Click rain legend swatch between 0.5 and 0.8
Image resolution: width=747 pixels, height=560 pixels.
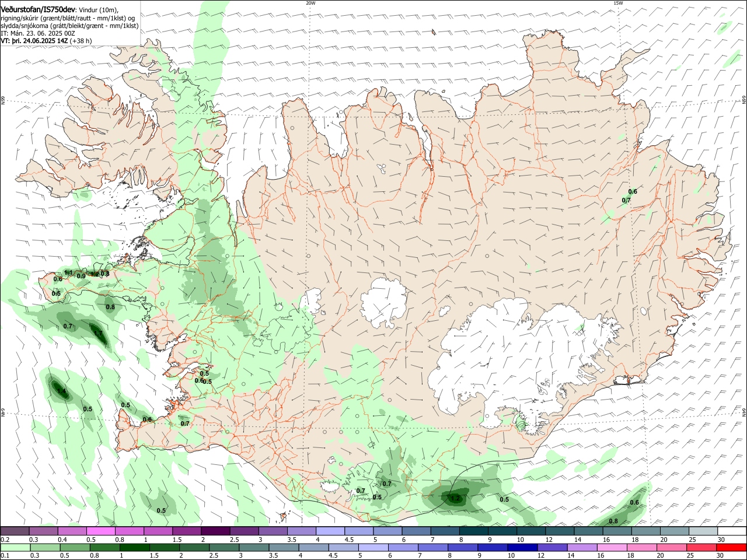(x=74, y=547)
